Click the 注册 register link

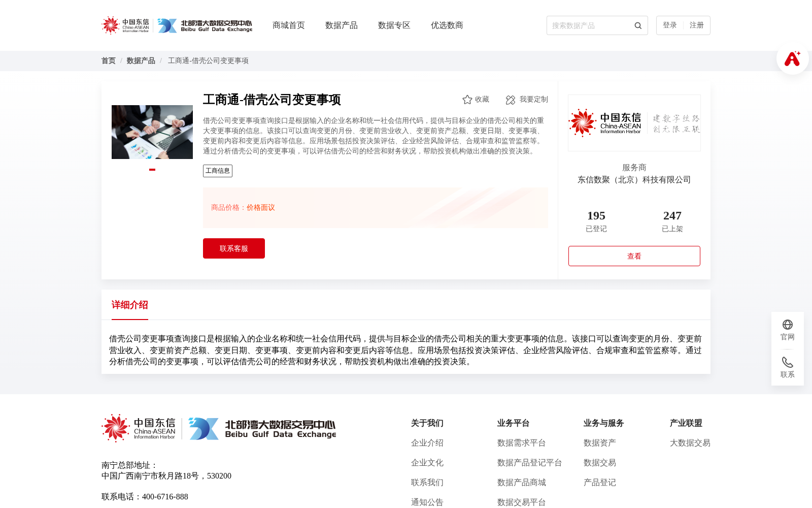pyautogui.click(x=697, y=25)
